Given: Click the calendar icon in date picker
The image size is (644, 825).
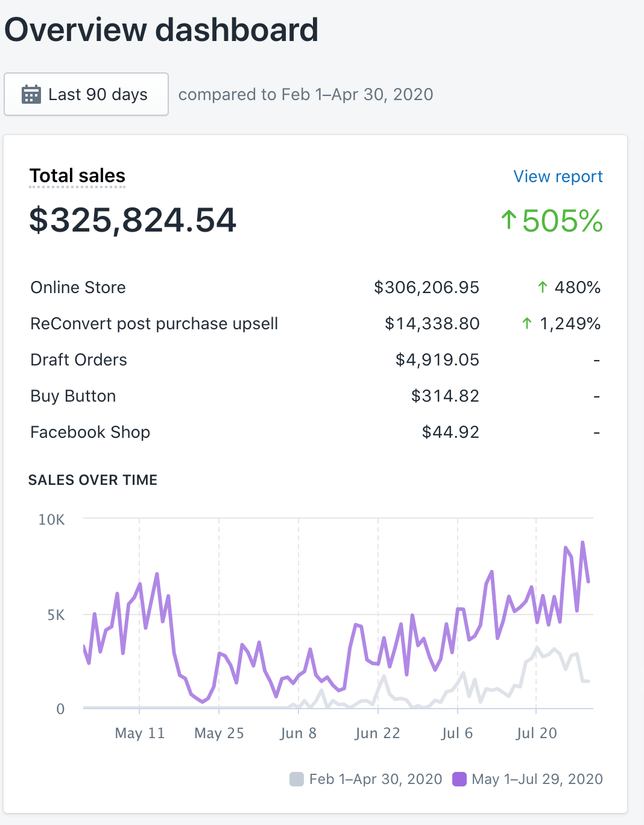Looking at the screenshot, I should 31,94.
